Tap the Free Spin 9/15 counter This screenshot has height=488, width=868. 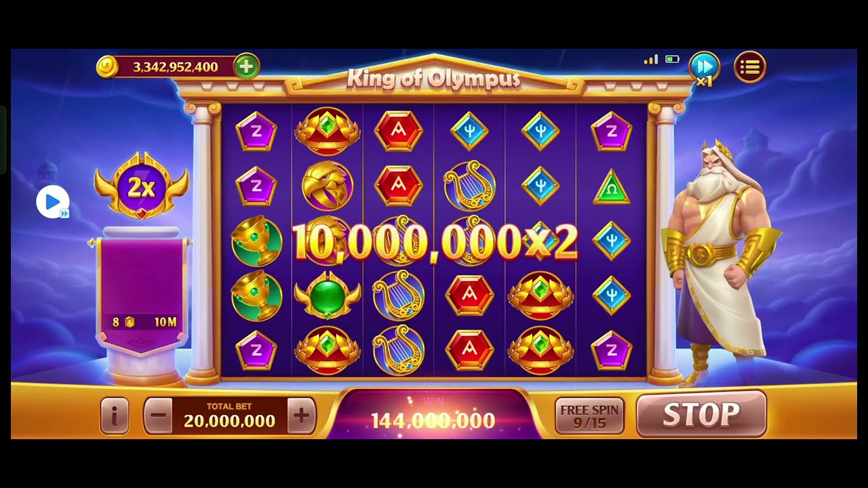(589, 415)
